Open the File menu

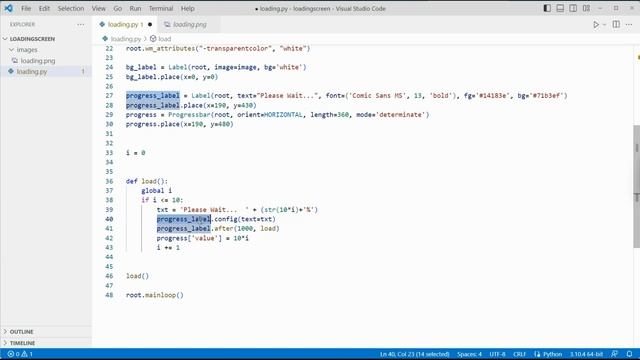[x=26, y=9]
